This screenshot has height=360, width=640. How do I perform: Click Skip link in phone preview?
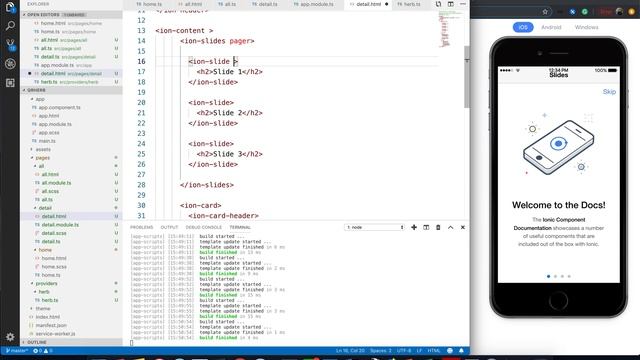click(609, 92)
